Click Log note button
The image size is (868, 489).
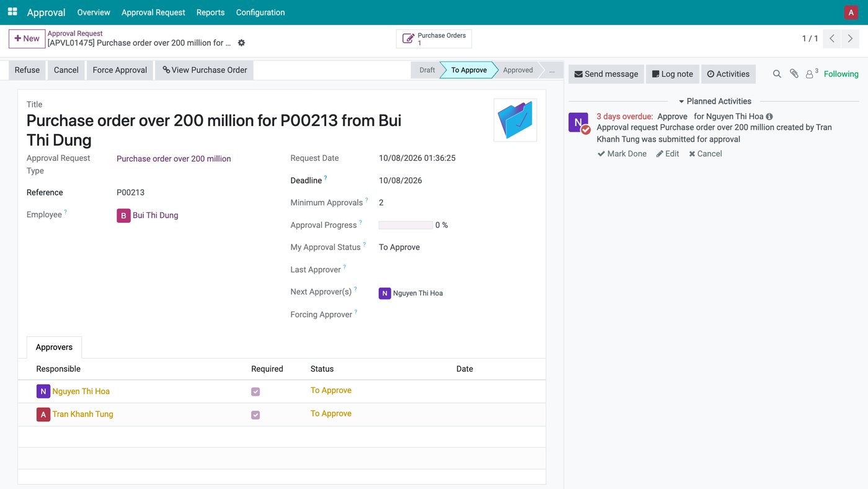point(673,74)
